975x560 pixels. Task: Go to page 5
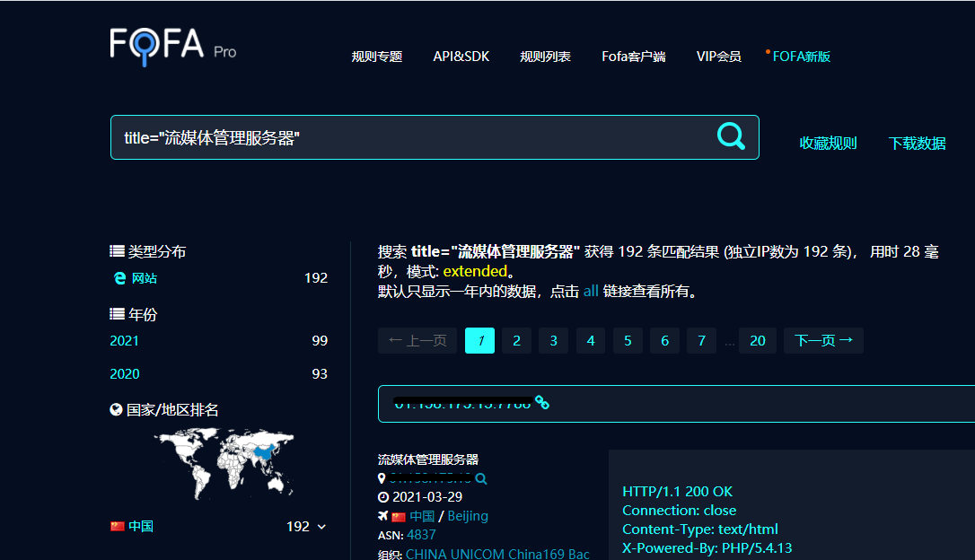(x=628, y=341)
